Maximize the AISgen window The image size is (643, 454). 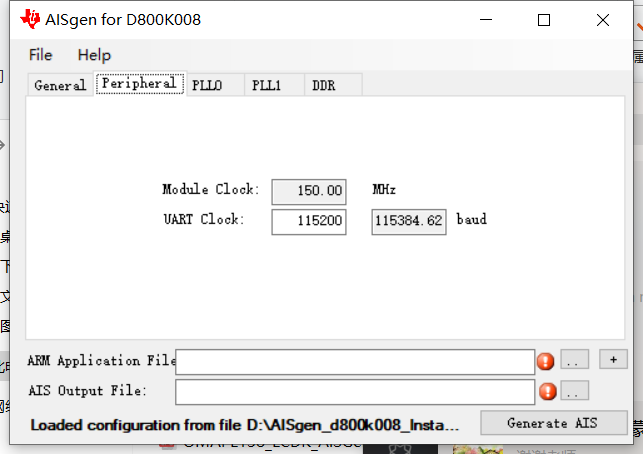pyautogui.click(x=544, y=20)
